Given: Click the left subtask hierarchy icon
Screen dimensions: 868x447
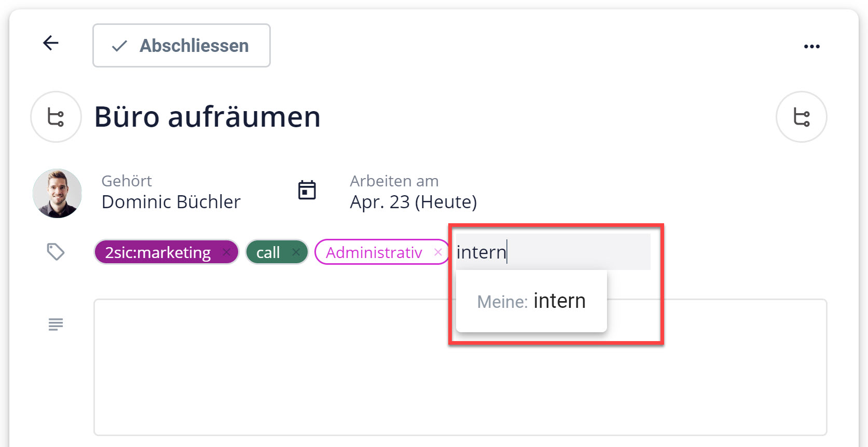Looking at the screenshot, I should (x=56, y=117).
